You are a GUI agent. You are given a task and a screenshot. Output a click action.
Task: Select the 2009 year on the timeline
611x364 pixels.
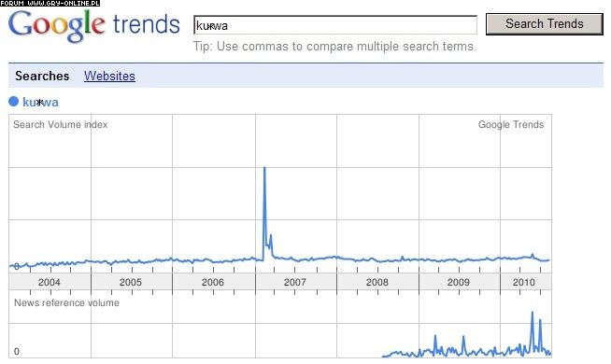459,282
